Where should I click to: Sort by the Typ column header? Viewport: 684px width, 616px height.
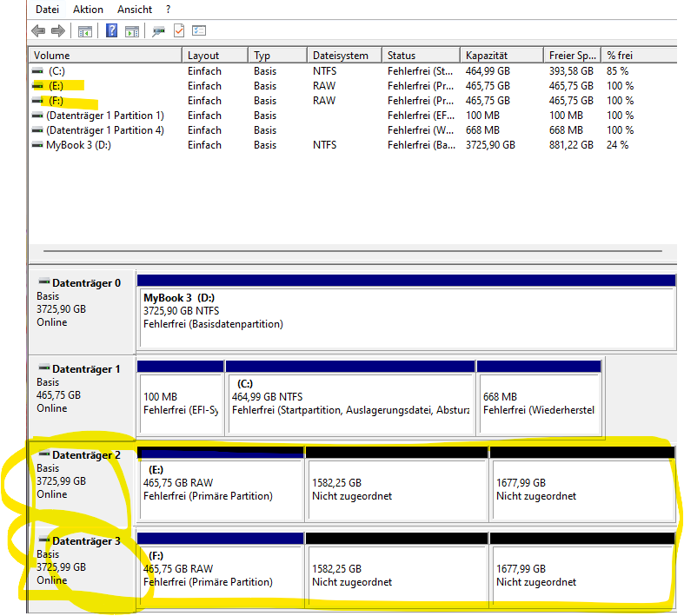tap(278, 56)
